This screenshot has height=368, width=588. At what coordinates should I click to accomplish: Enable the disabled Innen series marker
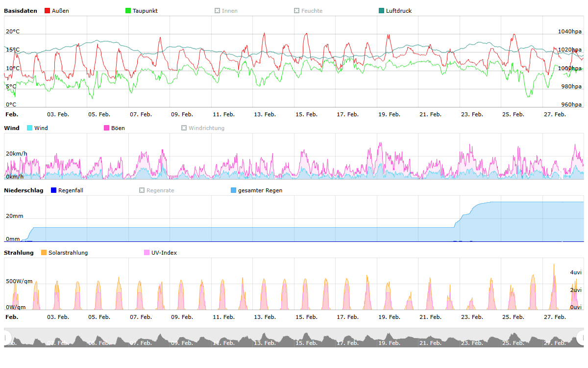[218, 11]
